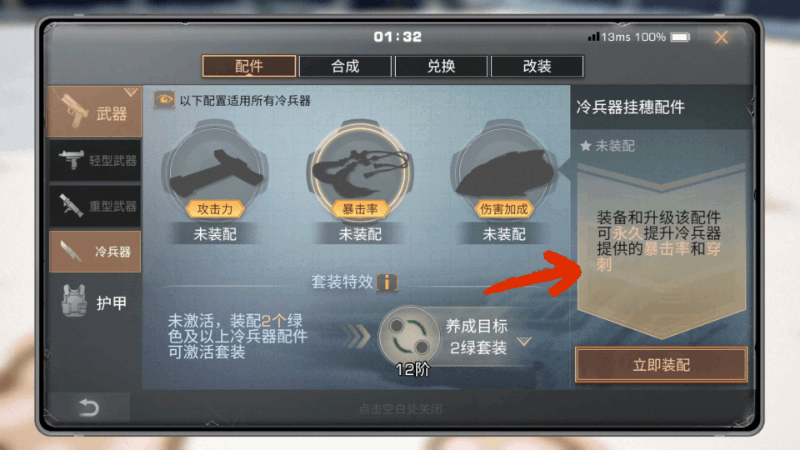Switch to the 合成 tab
The width and height of the screenshot is (800, 450).
click(x=345, y=66)
